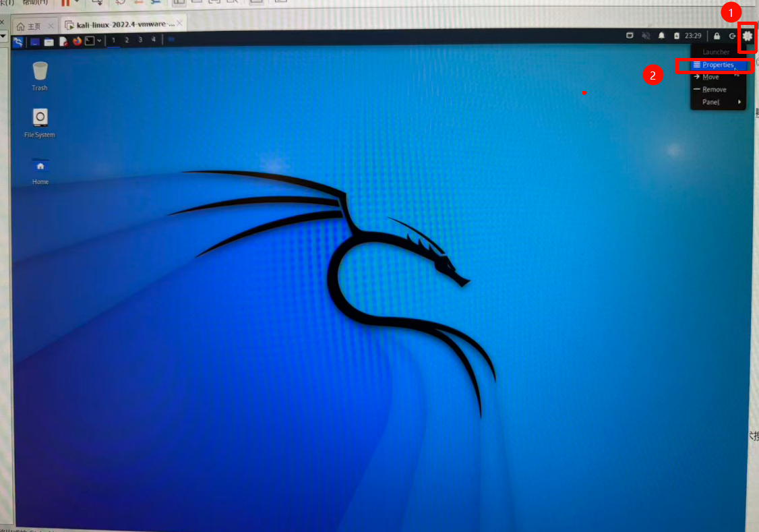This screenshot has height=532, width=759.
Task: Click the log out icon
Action: click(733, 36)
